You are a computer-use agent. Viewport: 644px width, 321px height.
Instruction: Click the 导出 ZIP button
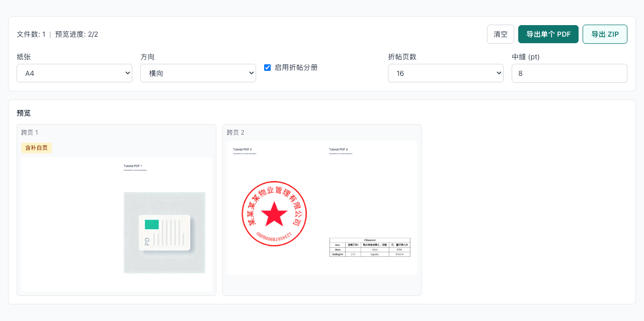click(605, 34)
